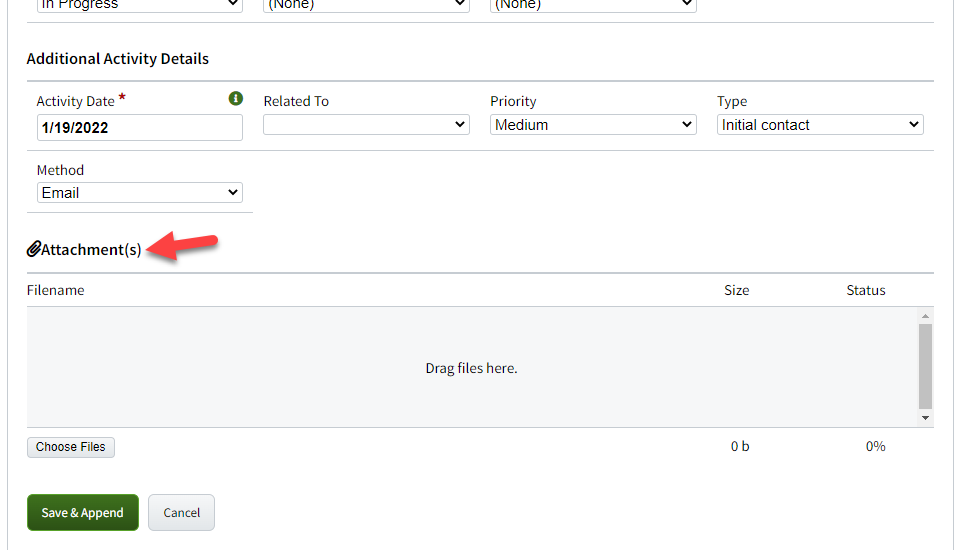Viewport: 961px width, 550px height.
Task: Open the Type dropdown showing Initial contact
Action: tap(820, 124)
